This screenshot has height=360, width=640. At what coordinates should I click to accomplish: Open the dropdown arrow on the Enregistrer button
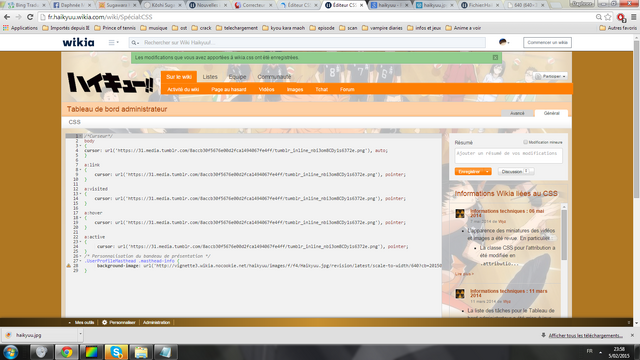tap(487, 172)
